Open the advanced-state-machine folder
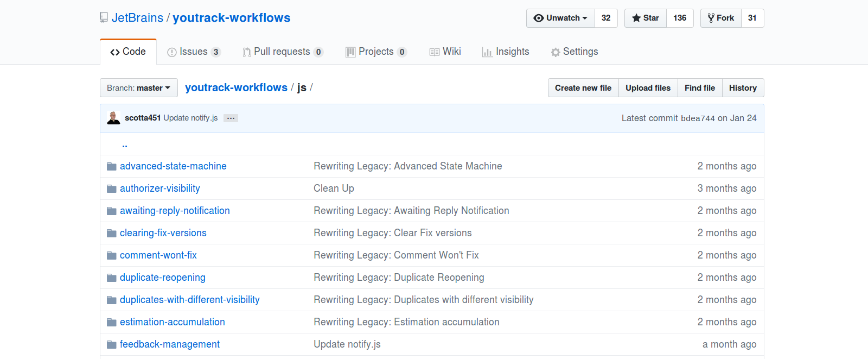This screenshot has width=868, height=359. pos(173,166)
